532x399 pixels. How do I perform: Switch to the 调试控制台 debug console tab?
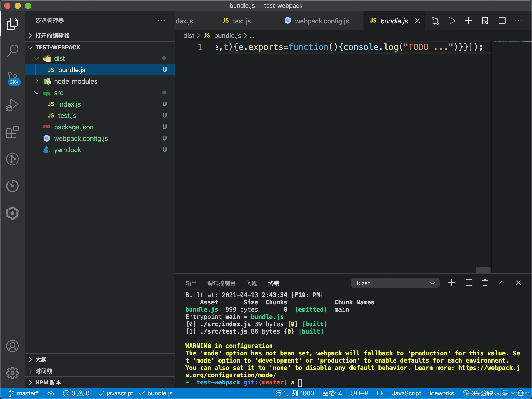point(221,283)
